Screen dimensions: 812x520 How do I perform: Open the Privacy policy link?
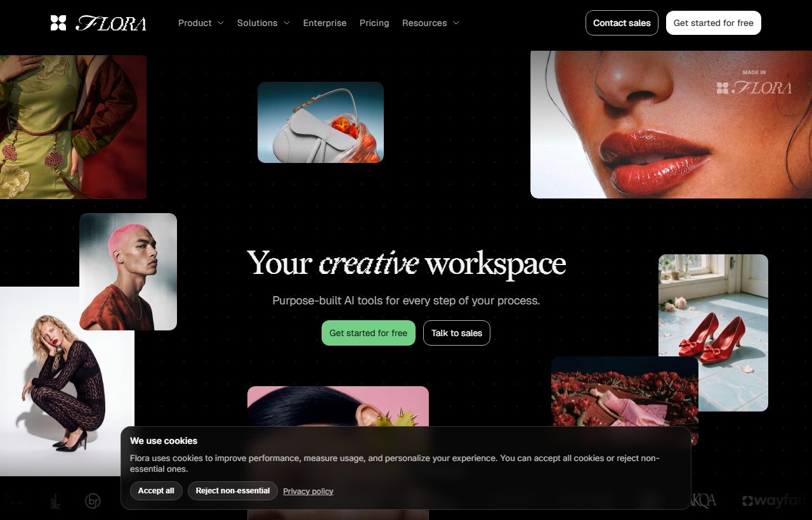point(308,491)
